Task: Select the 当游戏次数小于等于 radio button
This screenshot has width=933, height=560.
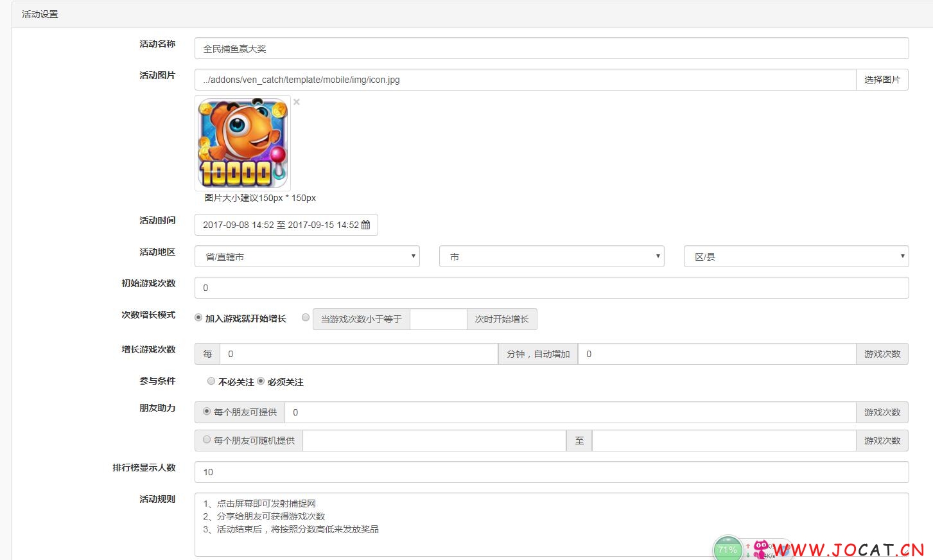Action: tap(306, 317)
